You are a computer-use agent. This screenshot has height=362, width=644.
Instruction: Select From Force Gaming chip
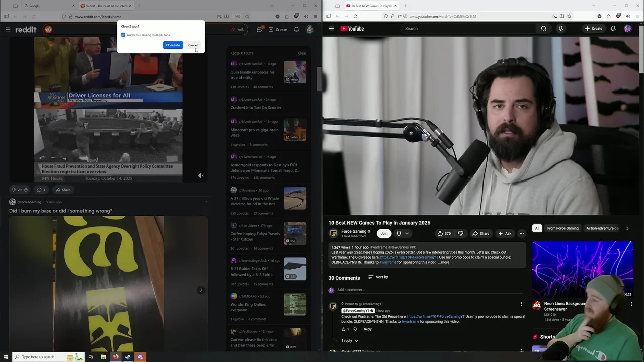[562, 228]
